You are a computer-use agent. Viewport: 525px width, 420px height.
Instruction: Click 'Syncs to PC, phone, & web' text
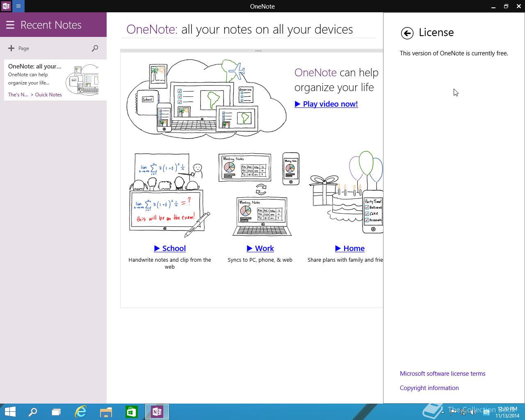click(x=260, y=260)
